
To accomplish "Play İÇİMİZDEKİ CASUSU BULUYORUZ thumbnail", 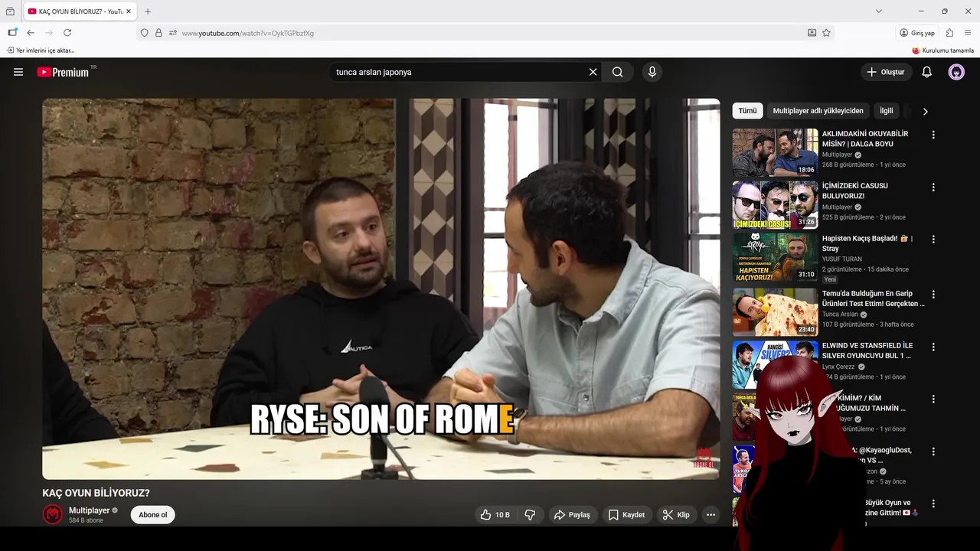I will click(775, 205).
